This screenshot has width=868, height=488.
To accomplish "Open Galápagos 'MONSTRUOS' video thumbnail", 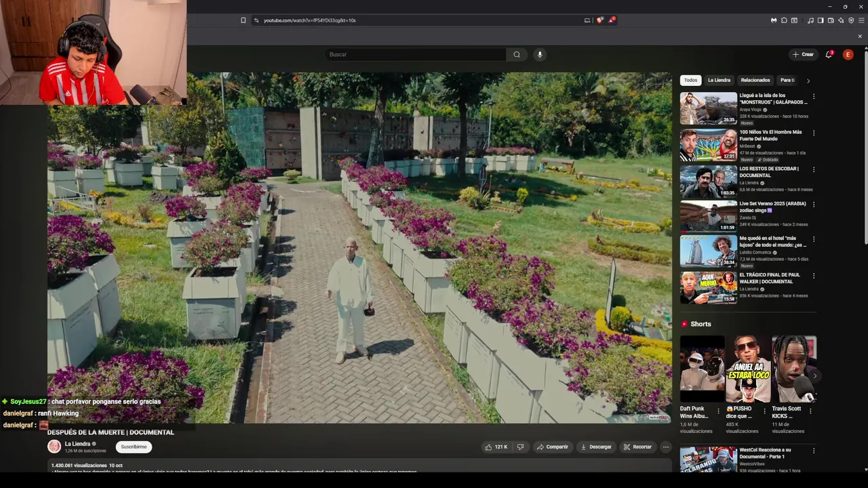I will pos(708,108).
